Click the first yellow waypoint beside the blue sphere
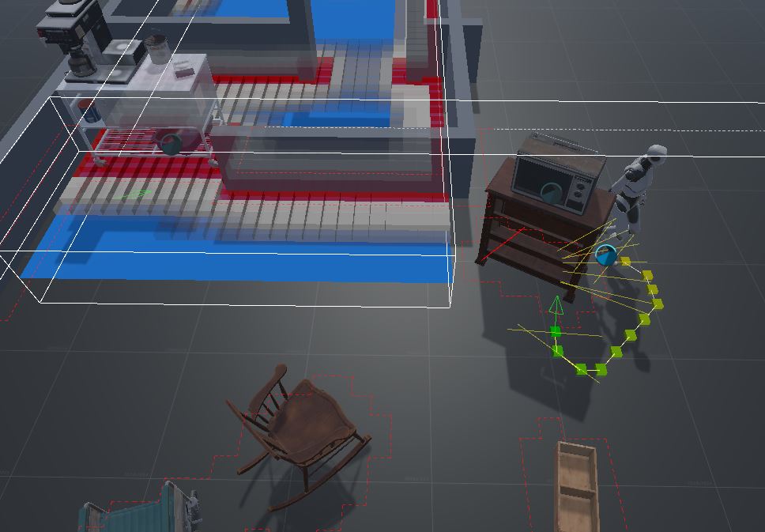This screenshot has width=765, height=532. tap(626, 261)
